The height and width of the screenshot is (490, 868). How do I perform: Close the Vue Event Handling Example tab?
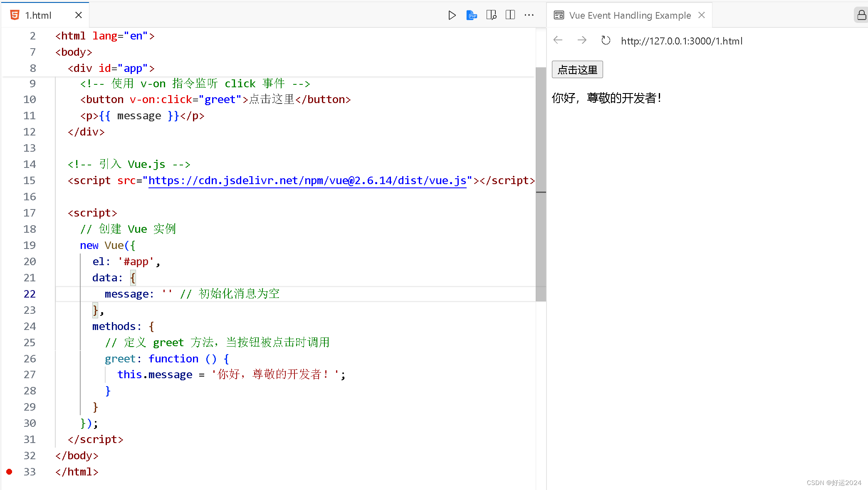702,15
